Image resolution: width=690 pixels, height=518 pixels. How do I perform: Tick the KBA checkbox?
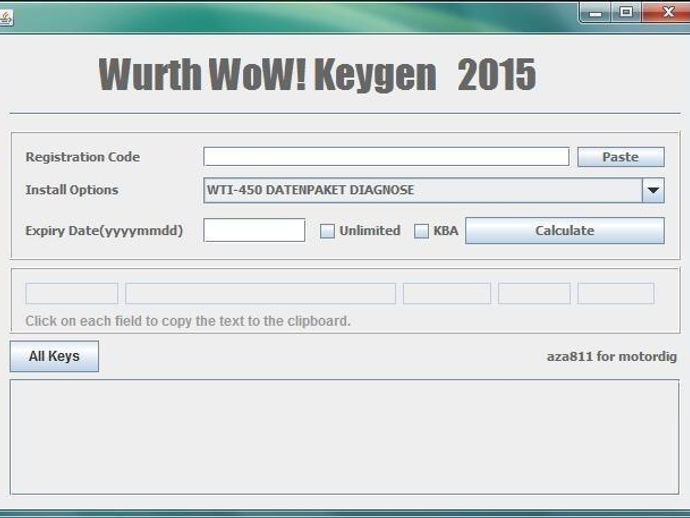tap(421, 231)
